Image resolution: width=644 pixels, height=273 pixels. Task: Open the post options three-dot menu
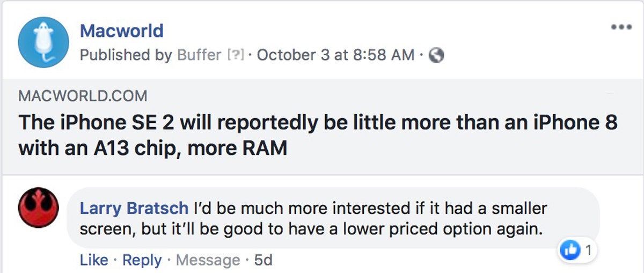point(621,27)
